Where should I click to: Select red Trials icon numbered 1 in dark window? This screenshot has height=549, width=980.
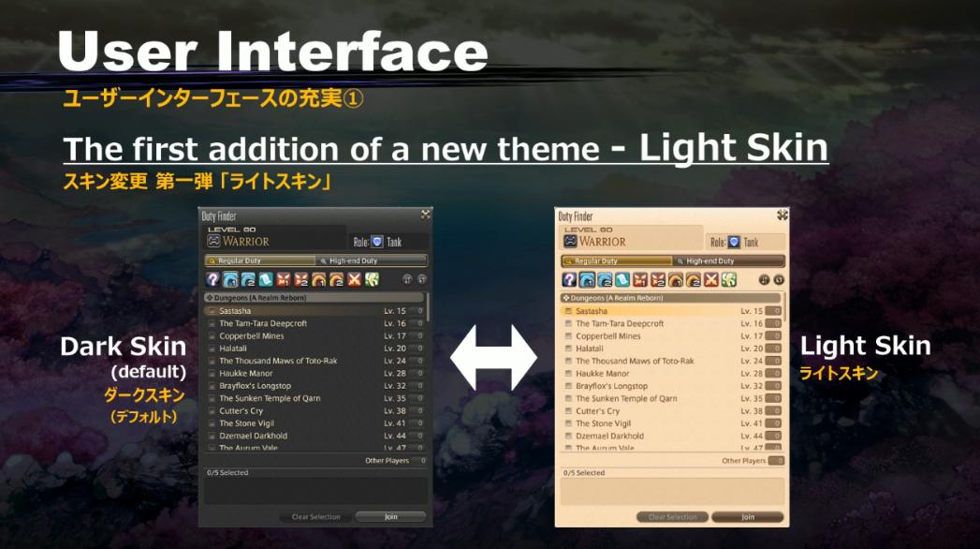point(284,279)
